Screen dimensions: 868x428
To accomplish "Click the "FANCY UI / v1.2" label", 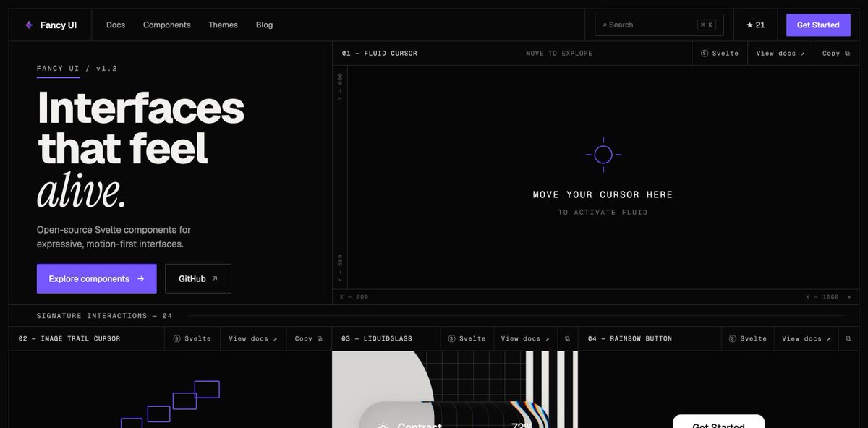I will point(77,69).
